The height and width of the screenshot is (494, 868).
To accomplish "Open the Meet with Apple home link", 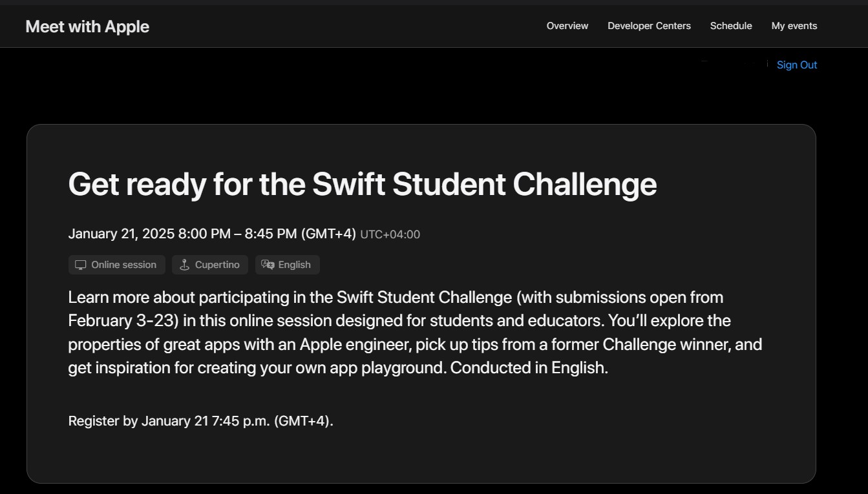I will coord(87,26).
